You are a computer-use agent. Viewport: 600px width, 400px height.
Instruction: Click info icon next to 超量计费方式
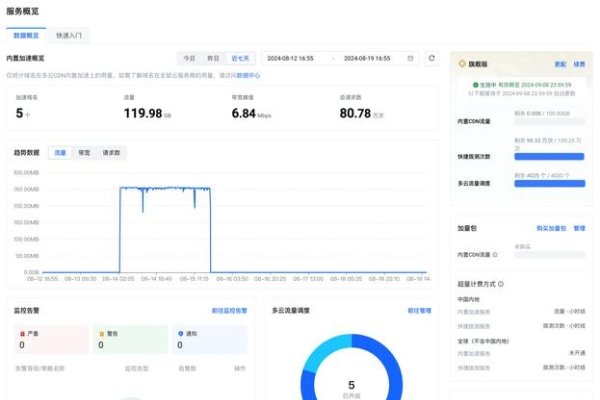(x=501, y=284)
